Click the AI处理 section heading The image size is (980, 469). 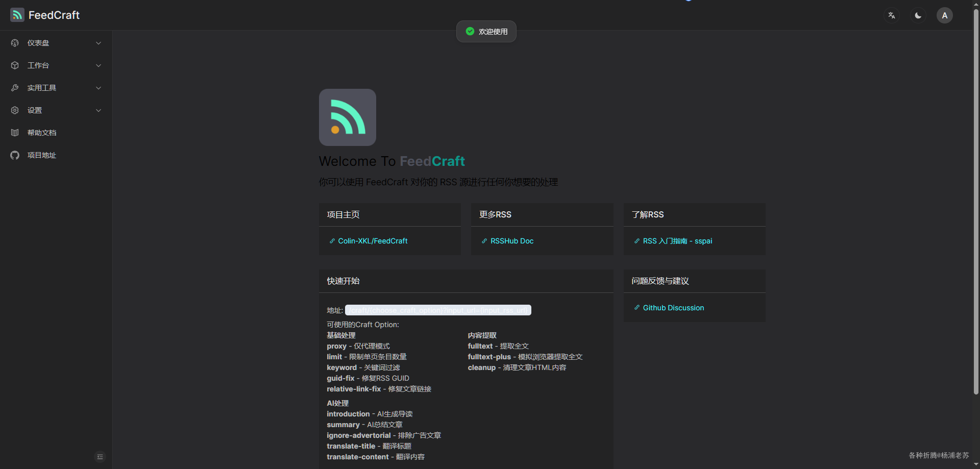pos(337,403)
